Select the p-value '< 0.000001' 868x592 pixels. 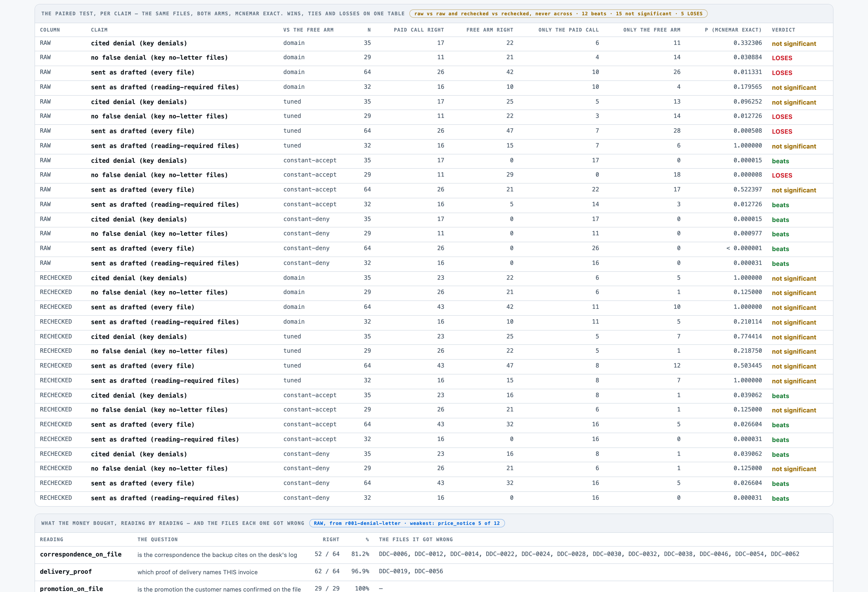click(x=744, y=248)
